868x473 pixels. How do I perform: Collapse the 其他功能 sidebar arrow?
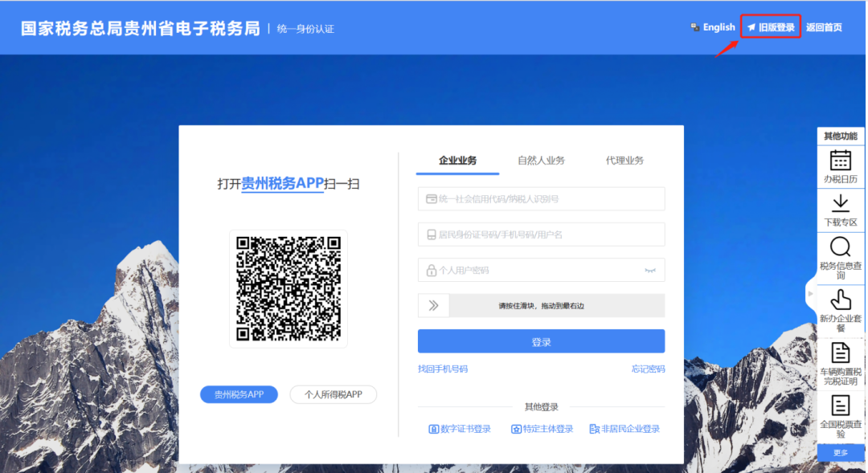point(810,294)
